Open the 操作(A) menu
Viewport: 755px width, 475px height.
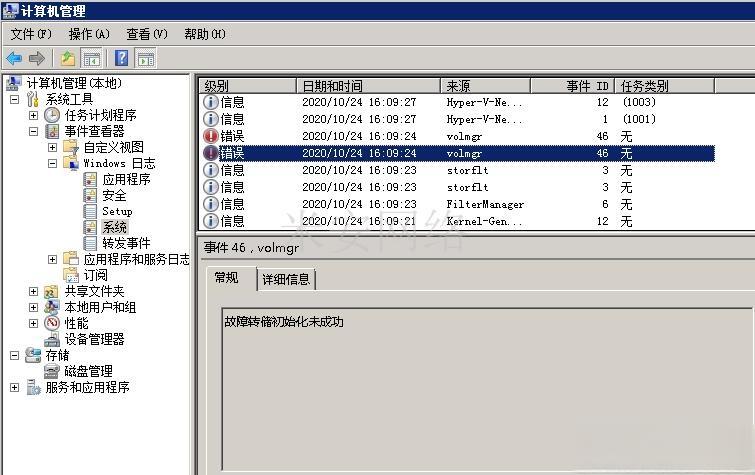click(89, 34)
